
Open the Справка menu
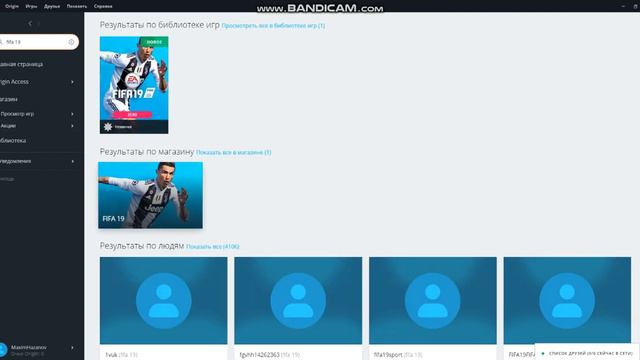103,6
